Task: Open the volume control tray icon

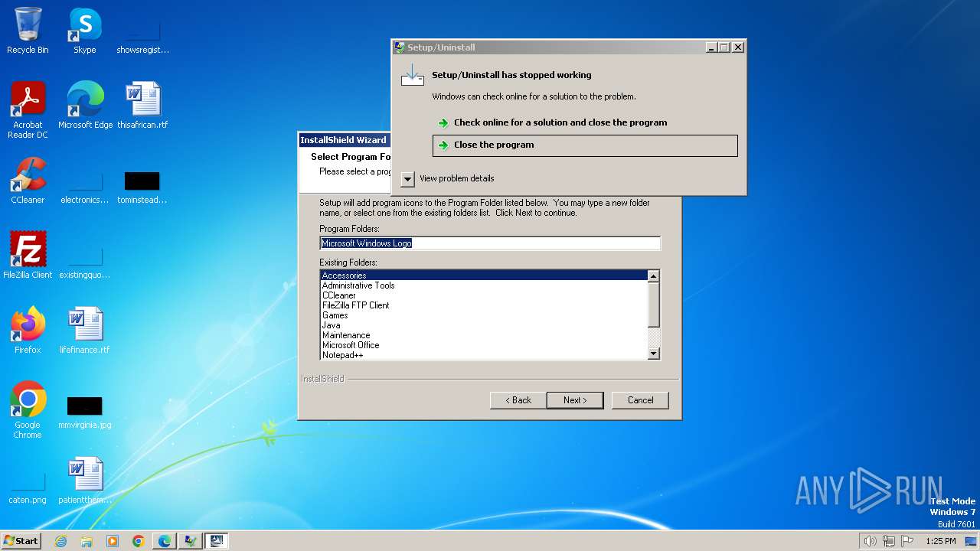Action: pyautogui.click(x=870, y=541)
